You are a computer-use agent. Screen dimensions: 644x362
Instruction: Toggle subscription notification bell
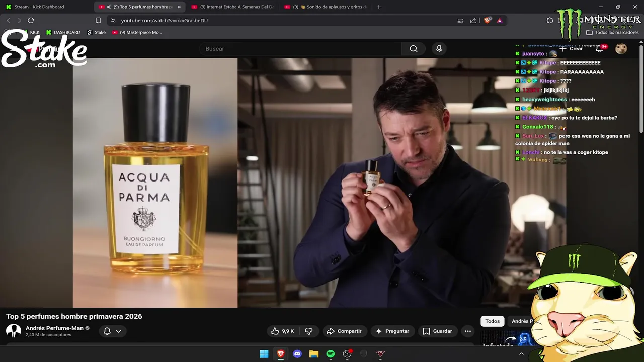tap(107, 331)
